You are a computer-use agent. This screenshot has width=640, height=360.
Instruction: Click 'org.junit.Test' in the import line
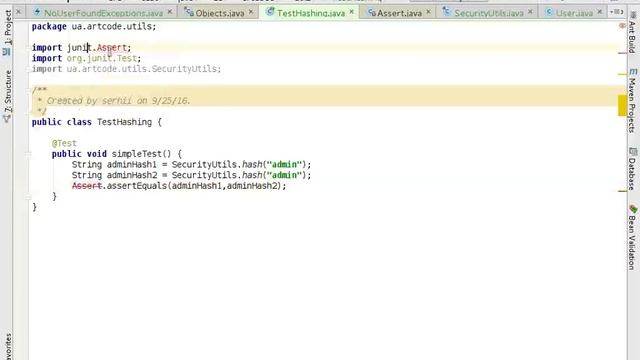point(102,58)
